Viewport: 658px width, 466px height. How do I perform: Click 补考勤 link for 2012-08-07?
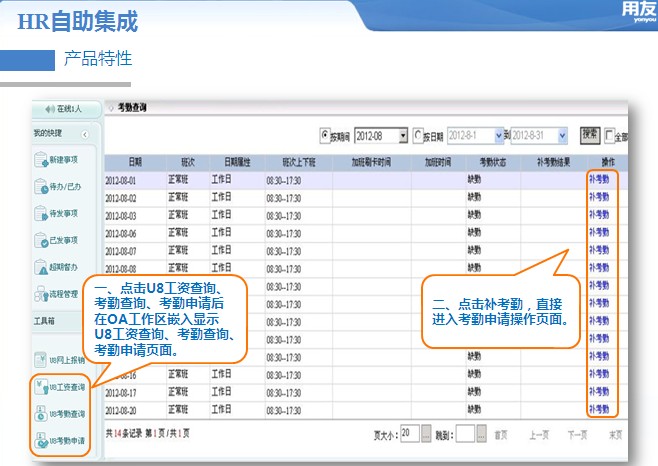click(599, 250)
